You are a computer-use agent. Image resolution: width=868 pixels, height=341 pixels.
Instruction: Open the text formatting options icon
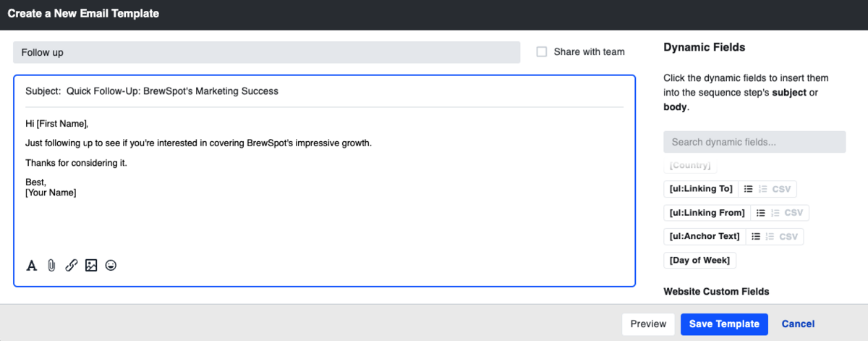coord(32,266)
